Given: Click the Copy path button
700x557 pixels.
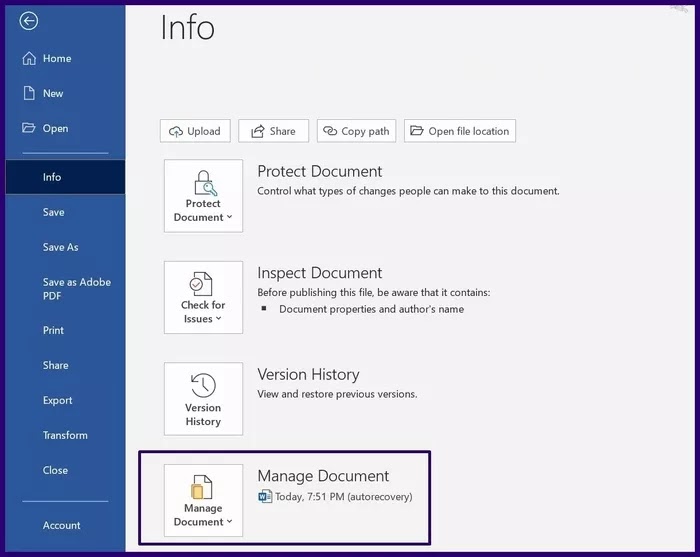Looking at the screenshot, I should click(356, 131).
